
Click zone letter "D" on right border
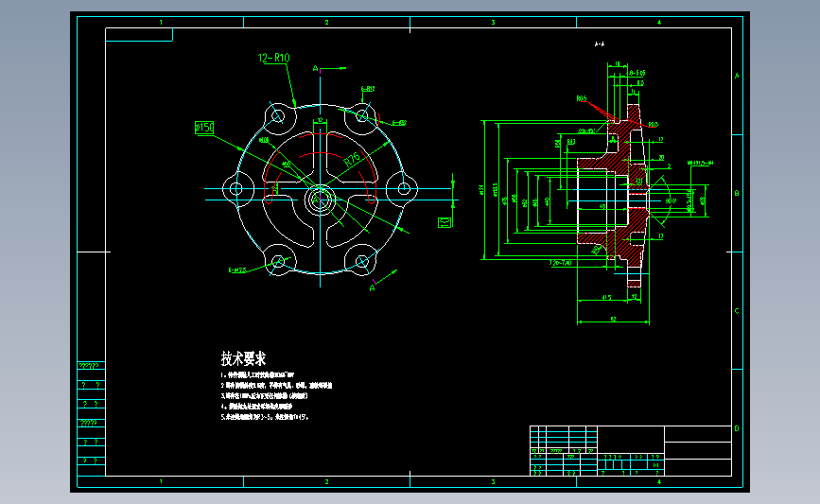737,428
